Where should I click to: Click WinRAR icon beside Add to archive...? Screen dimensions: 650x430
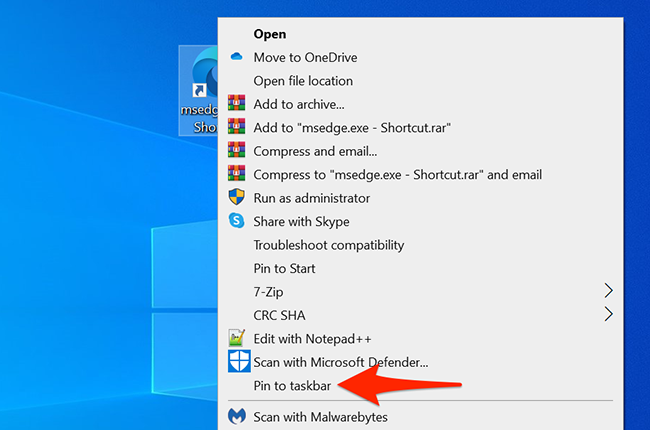point(236,103)
